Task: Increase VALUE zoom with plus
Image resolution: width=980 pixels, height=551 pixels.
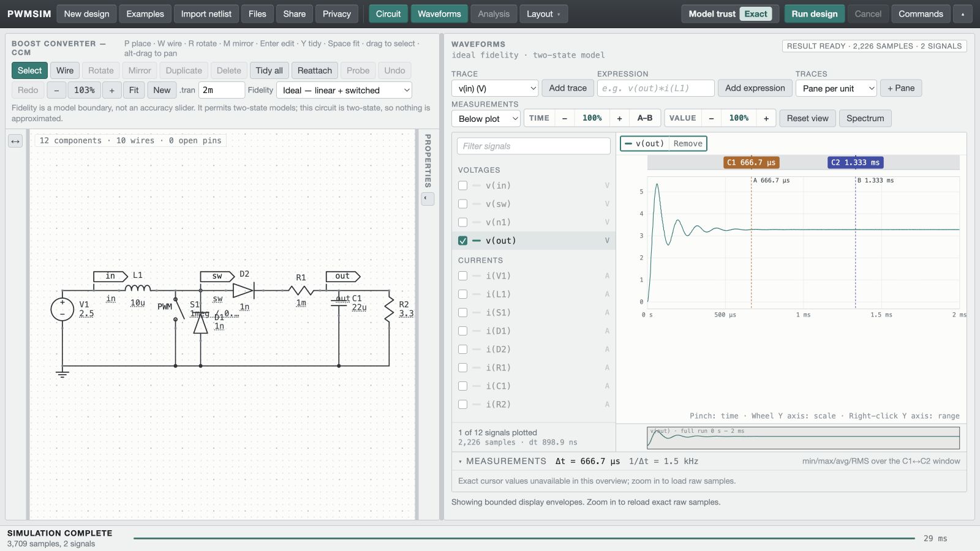Action: 766,118
